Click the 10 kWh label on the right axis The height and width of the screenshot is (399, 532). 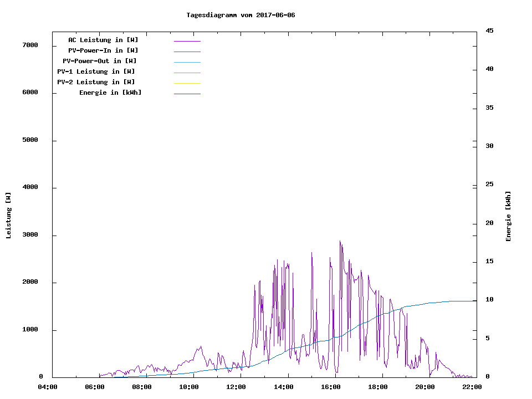490,300
